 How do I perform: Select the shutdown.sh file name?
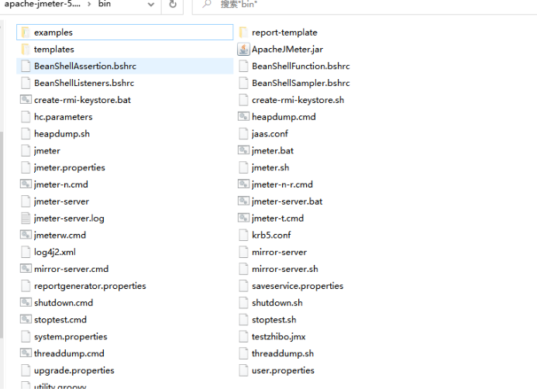(x=277, y=303)
